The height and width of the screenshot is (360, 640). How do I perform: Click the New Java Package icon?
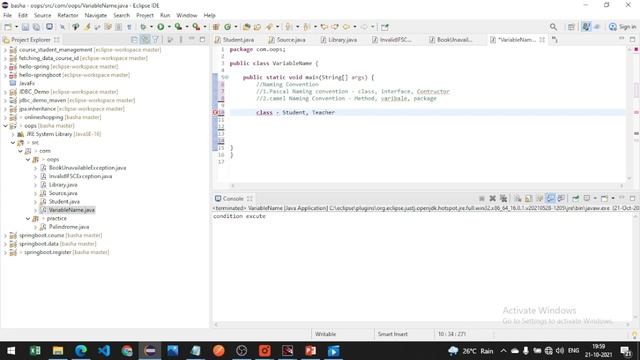[x=216, y=27]
